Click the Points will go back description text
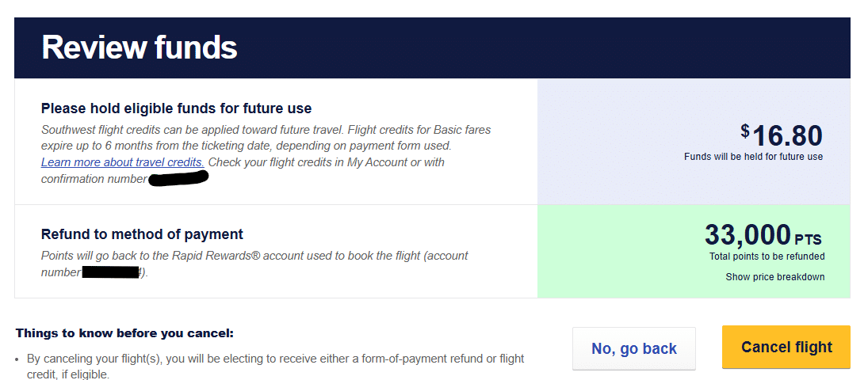Viewport: 868px width, 380px height. pos(254,256)
